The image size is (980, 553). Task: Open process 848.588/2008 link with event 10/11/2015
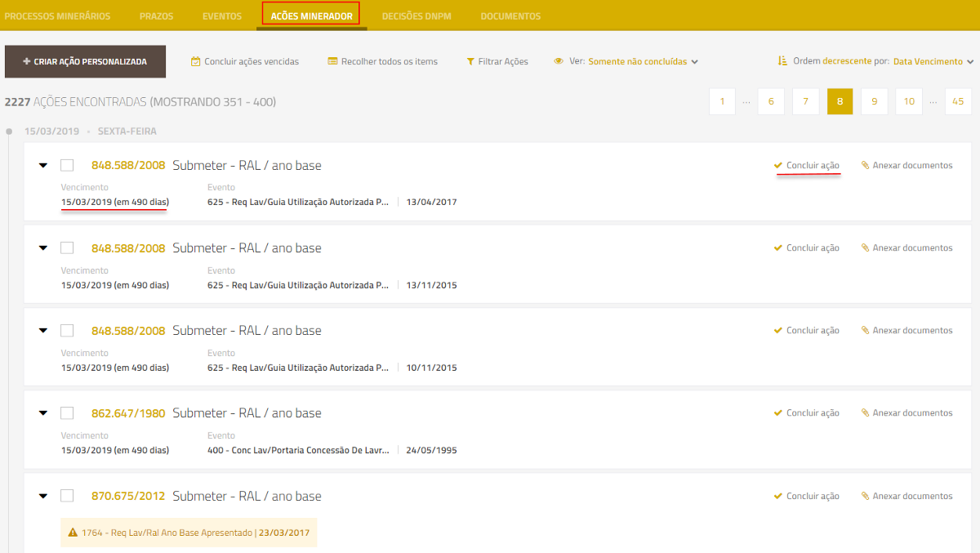coord(128,330)
